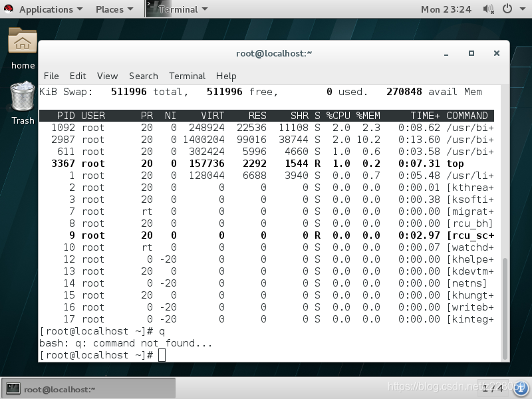
Task: Click RES value 99016
Action: (x=251, y=140)
